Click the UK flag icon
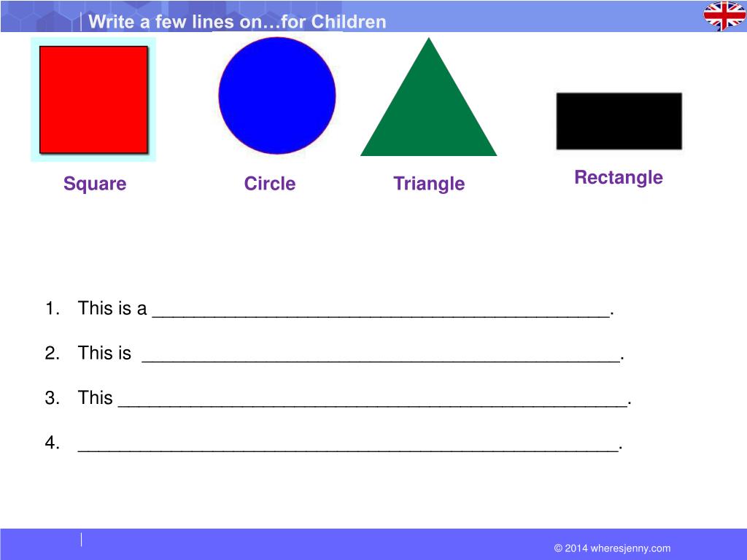747x560 pixels. (724, 15)
